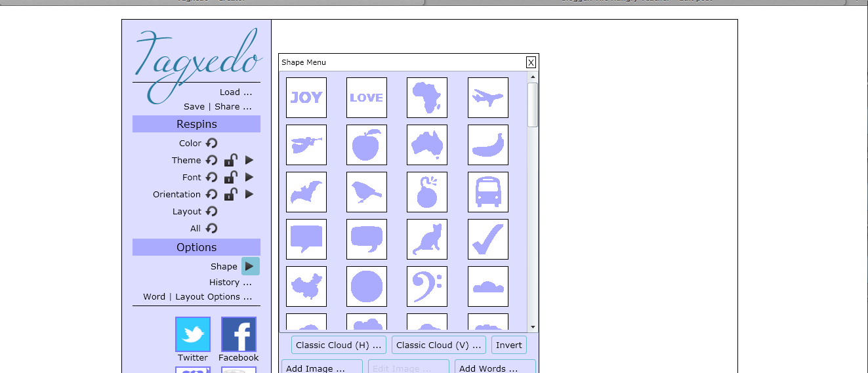This screenshot has width=868, height=373.
Task: Click the Invert button
Action: point(509,345)
